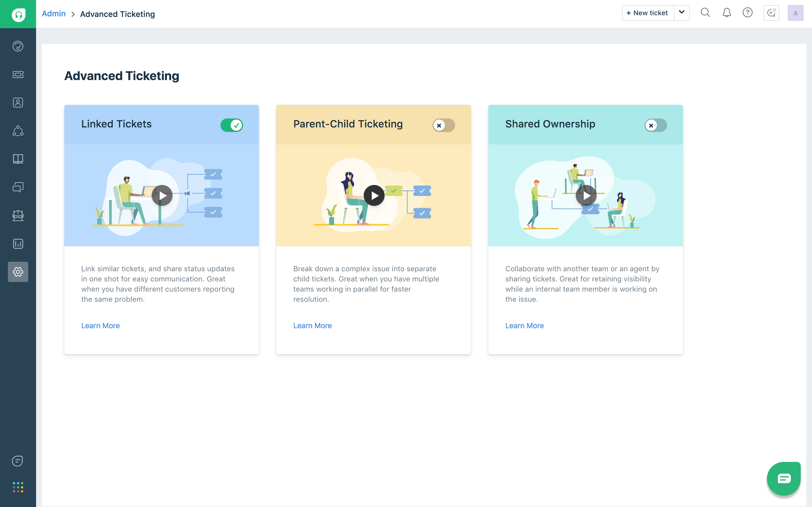Open the Admin gear icon

pyautogui.click(x=18, y=272)
